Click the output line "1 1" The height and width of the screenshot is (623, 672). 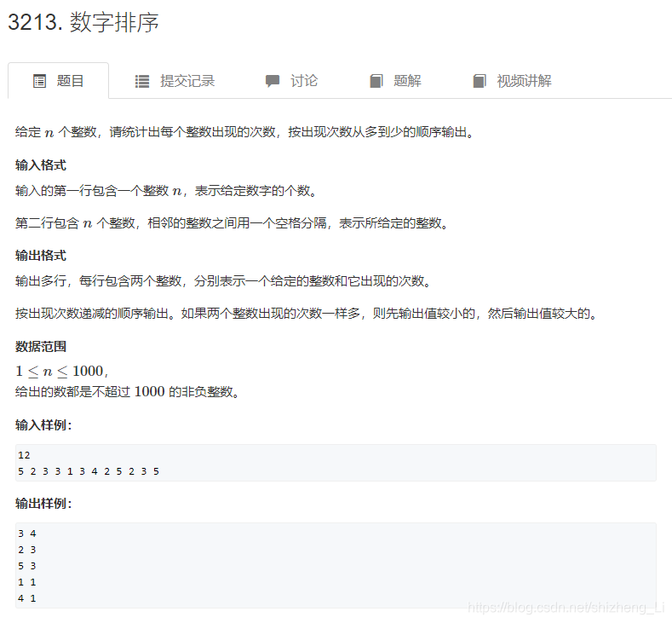coord(27,582)
